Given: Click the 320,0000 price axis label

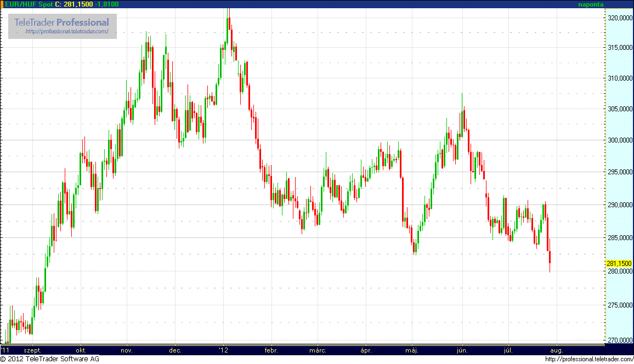Looking at the screenshot, I should [x=619, y=18].
